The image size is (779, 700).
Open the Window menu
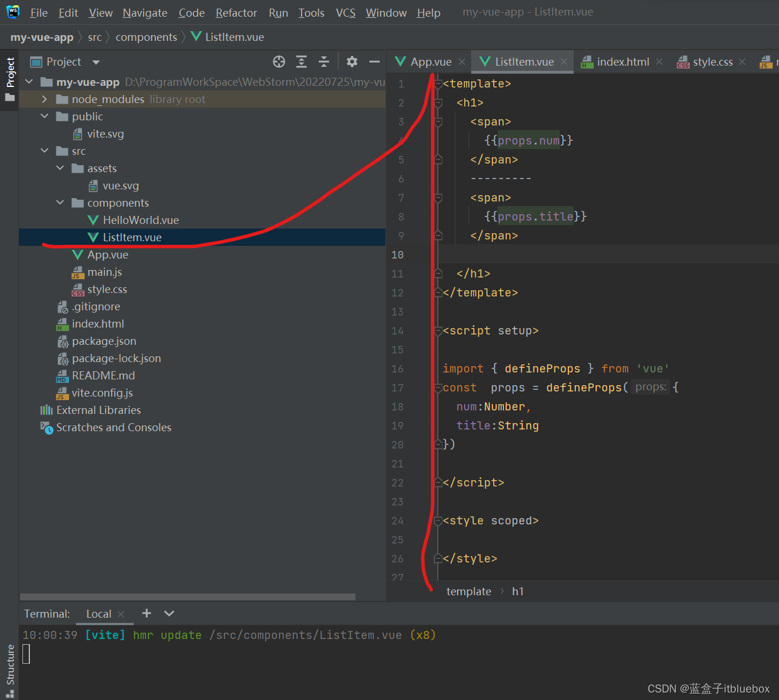click(386, 13)
